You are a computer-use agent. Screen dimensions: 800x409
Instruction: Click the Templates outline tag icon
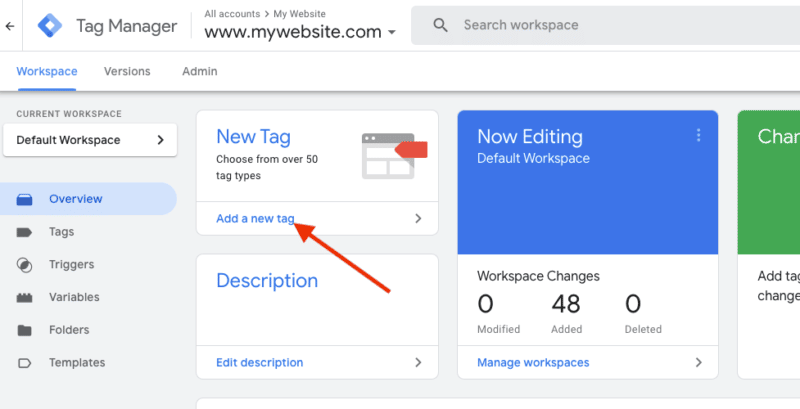24,363
